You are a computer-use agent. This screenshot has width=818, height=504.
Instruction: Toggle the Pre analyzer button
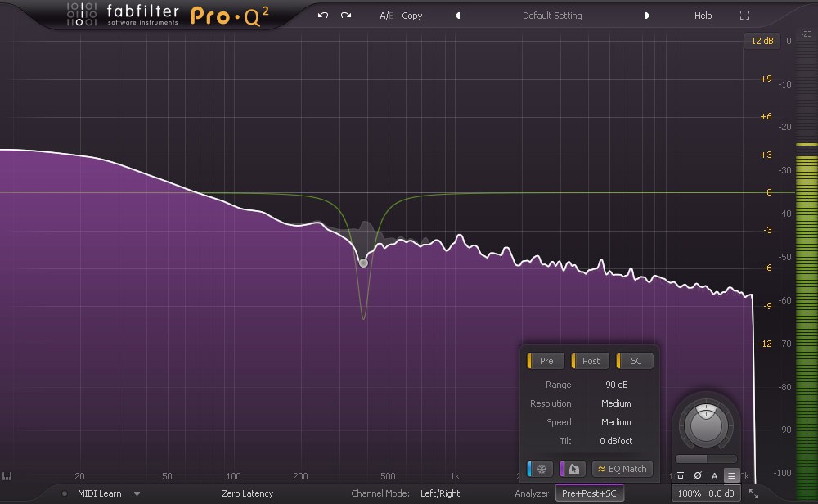click(546, 361)
